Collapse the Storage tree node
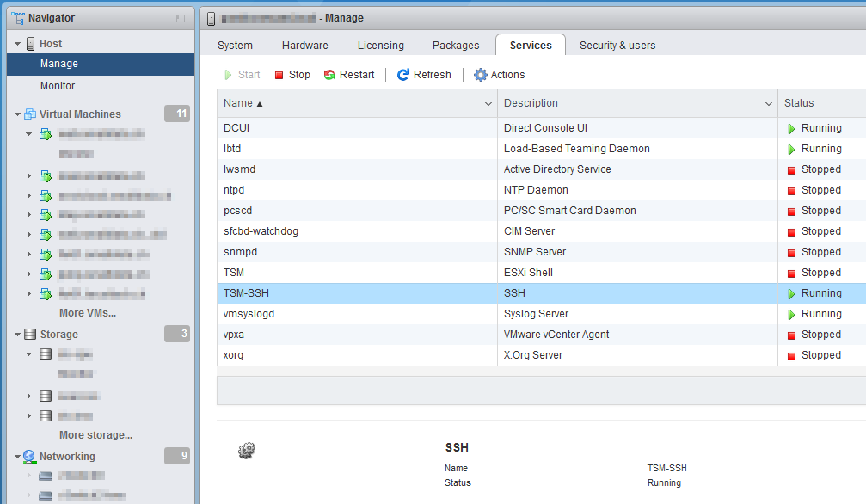The height and width of the screenshot is (504, 866). coord(18,335)
